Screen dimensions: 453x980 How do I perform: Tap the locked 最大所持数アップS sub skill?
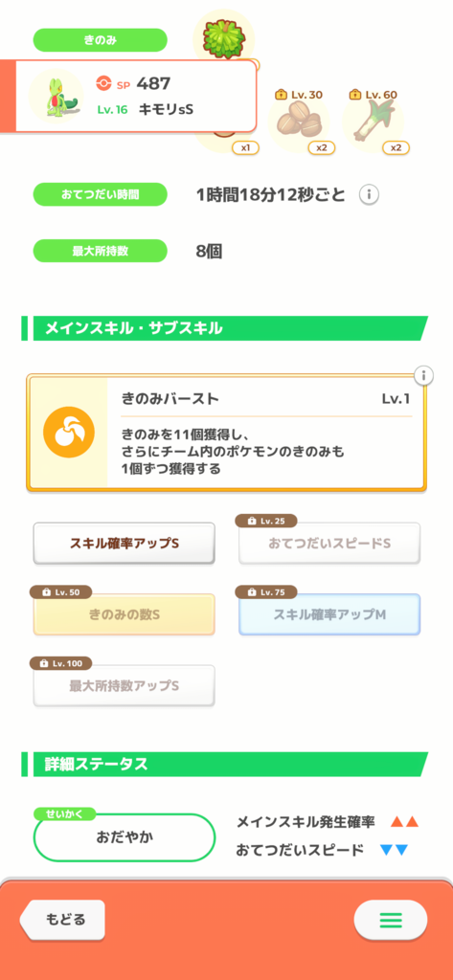pos(124,685)
